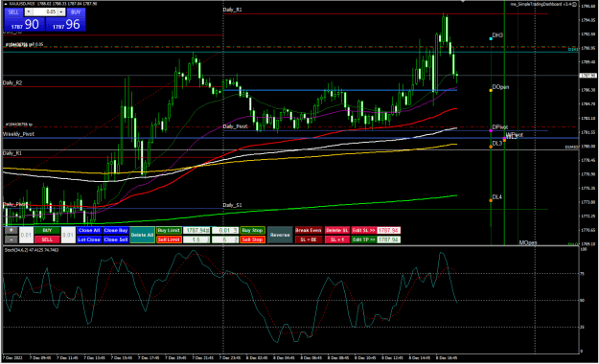Click the sell 0.05 order line label
Viewport: 599px width, 364px height.
25,45
